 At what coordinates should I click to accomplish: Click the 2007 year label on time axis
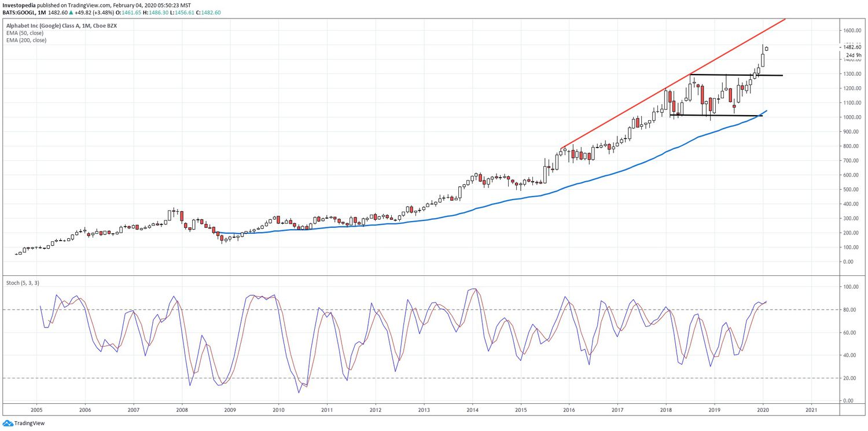(134, 410)
